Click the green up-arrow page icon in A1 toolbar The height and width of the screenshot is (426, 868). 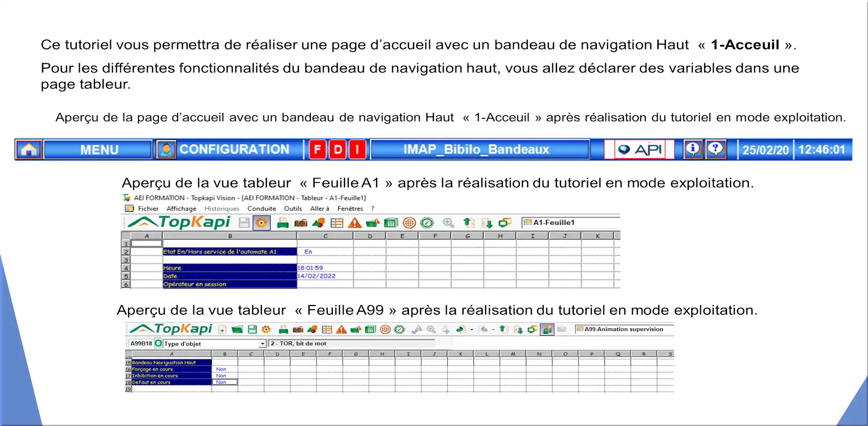click(x=469, y=222)
